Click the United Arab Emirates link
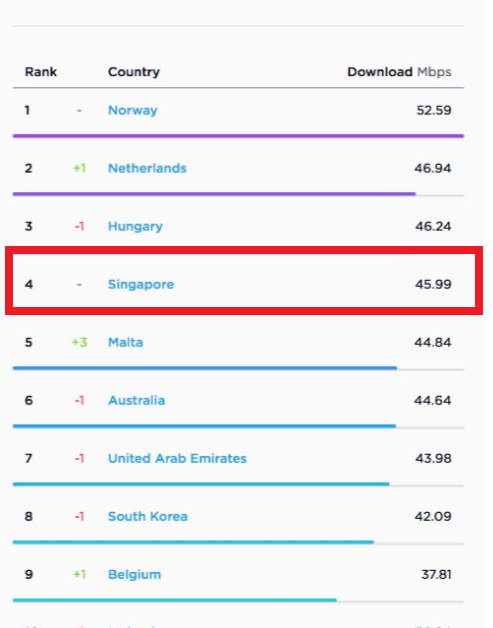This screenshot has height=628, width=493. pyautogui.click(x=177, y=459)
